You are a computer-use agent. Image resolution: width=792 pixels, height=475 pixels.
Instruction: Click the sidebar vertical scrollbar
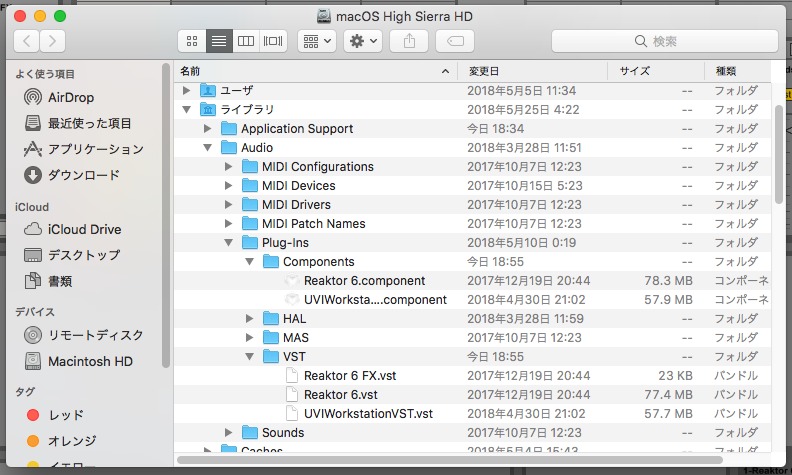[x=166, y=215]
